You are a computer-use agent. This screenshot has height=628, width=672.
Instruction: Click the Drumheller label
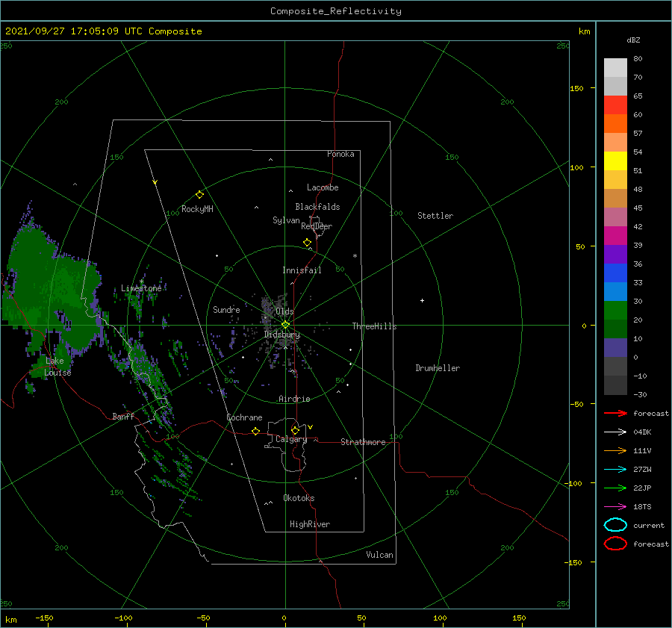pyautogui.click(x=438, y=368)
